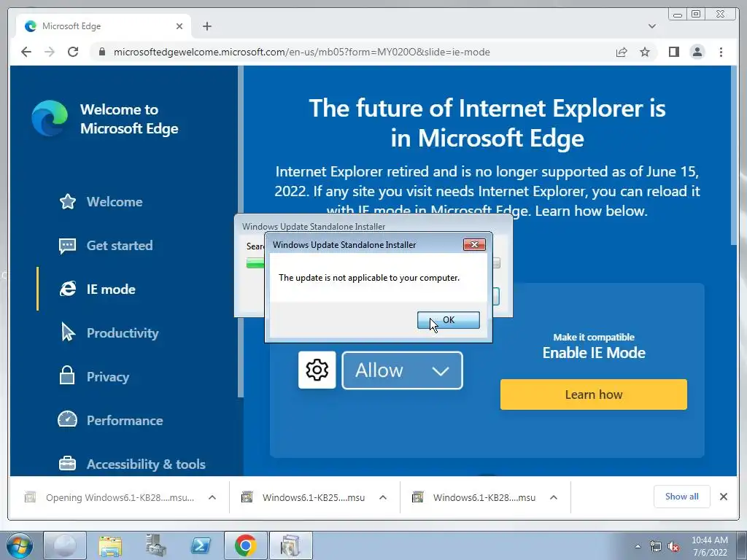Screen dimensions: 747x560
Task: Show hidden system tray icons
Action: click(638, 546)
